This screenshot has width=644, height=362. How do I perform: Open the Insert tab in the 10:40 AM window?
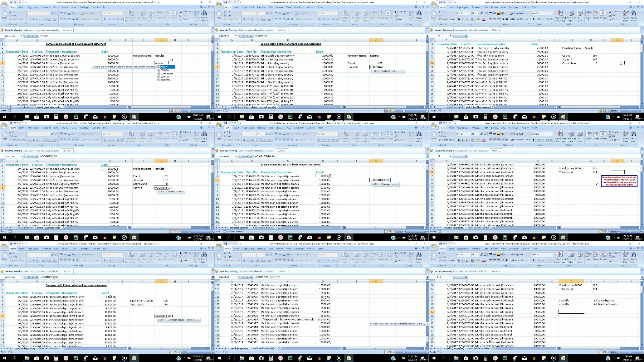pos(22,7)
